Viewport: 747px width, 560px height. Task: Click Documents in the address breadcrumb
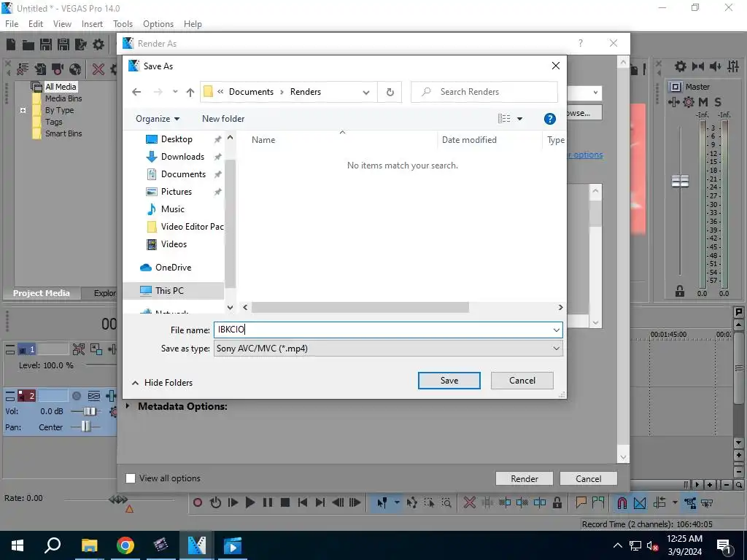[x=251, y=92]
